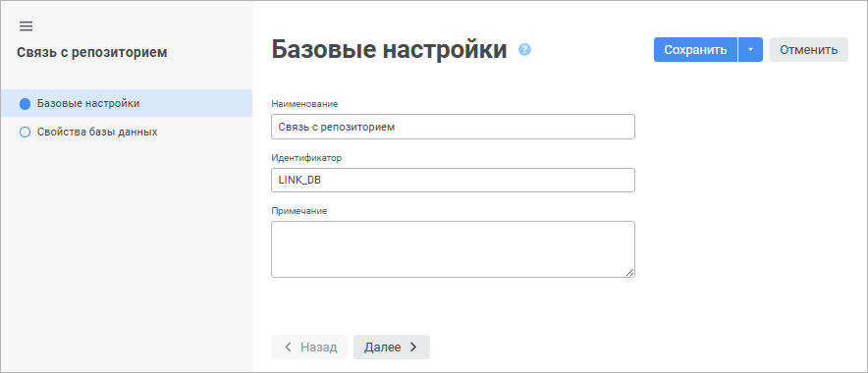Viewport: 868px width, 373px height.
Task: Click inside the Примечание text area
Action: (x=453, y=249)
